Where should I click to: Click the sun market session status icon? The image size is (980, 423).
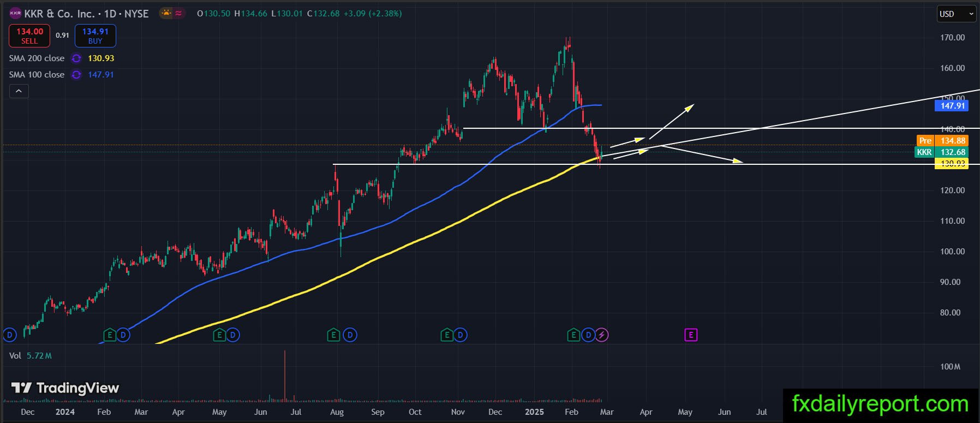click(165, 13)
